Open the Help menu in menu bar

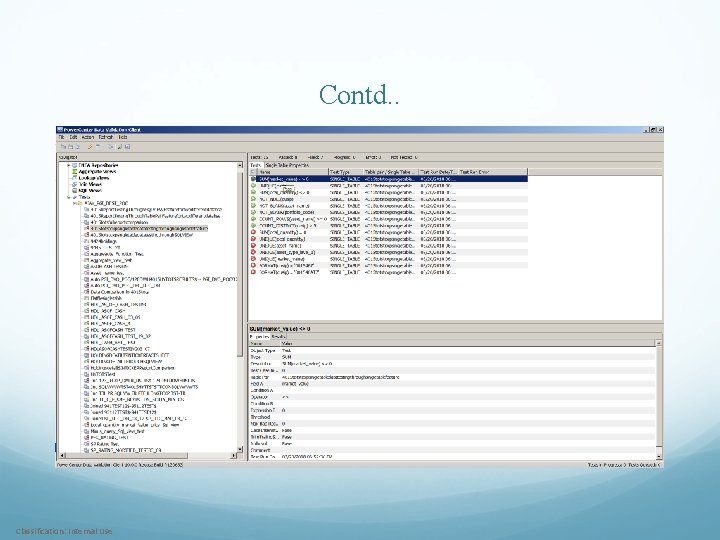coord(123,137)
